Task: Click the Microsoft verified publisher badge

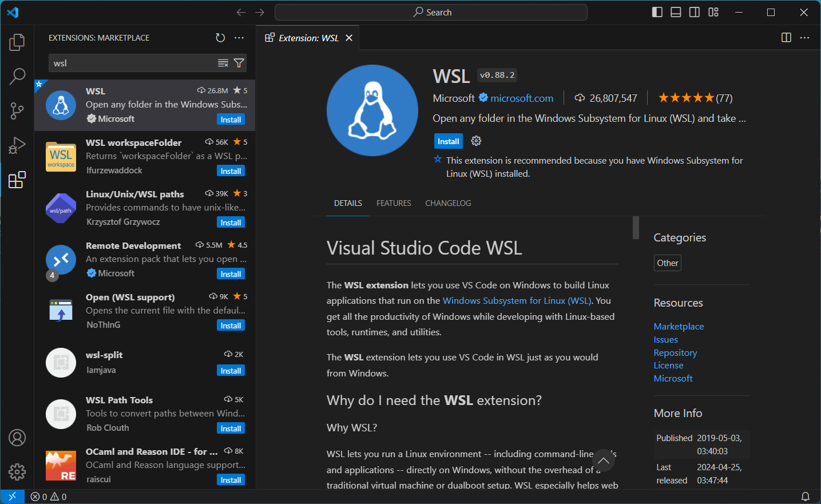Action: (483, 98)
